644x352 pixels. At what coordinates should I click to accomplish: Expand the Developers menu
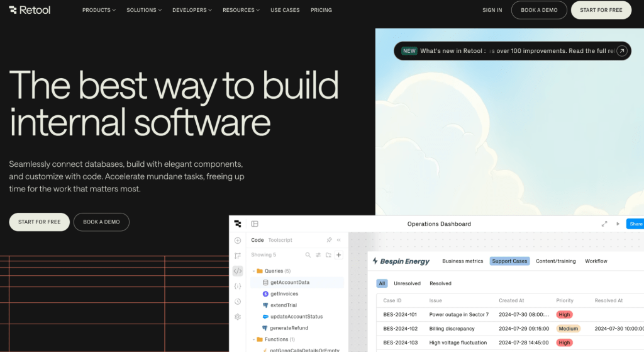[x=192, y=10]
